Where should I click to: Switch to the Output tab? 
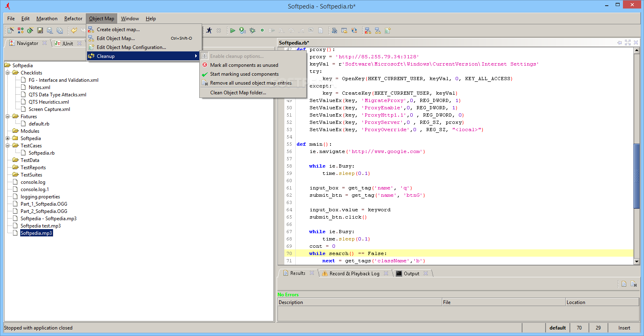pos(412,274)
